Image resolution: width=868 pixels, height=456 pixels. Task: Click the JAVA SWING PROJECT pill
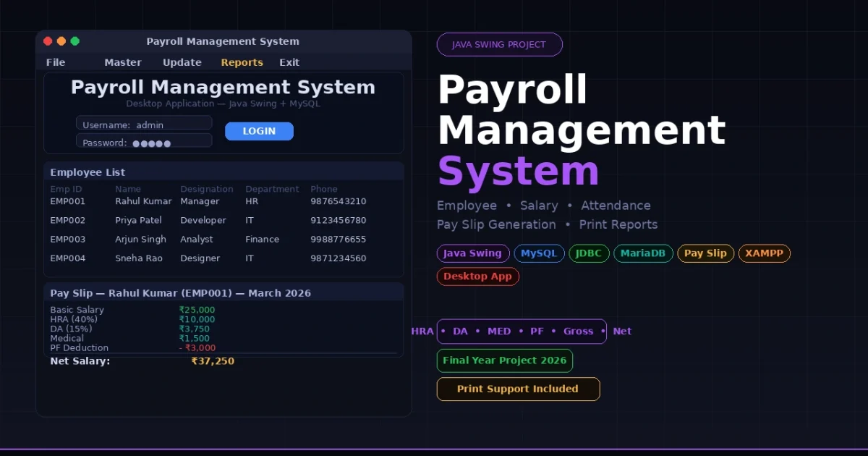pyautogui.click(x=499, y=44)
